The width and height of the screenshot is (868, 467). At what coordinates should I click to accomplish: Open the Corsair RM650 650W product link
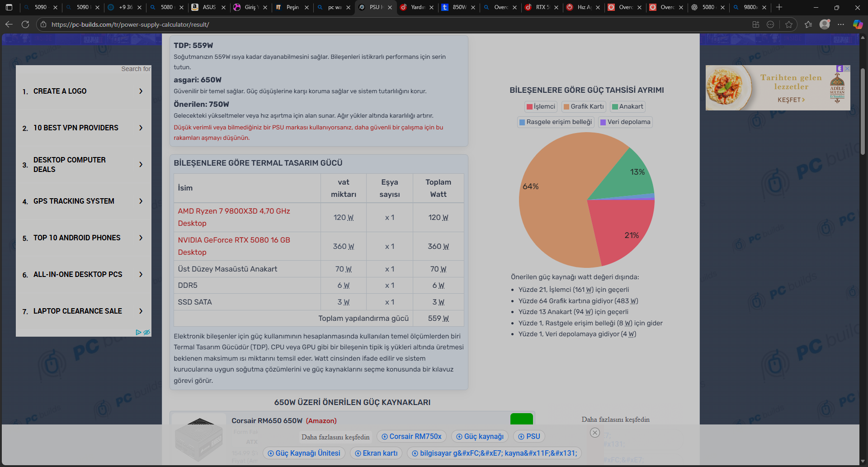coord(267,421)
